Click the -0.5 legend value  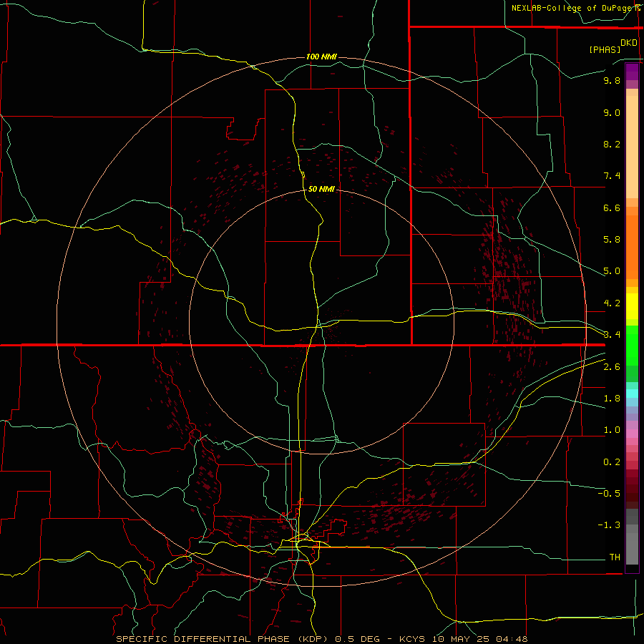(609, 494)
